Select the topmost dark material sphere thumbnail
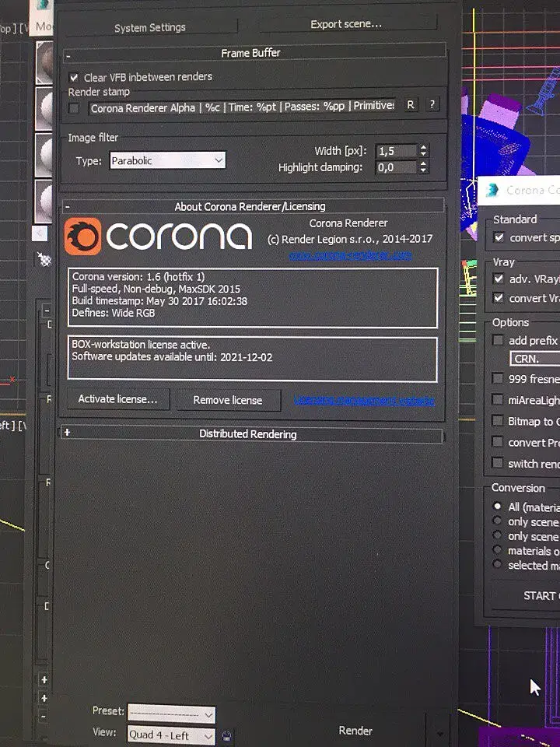 pos(45,63)
